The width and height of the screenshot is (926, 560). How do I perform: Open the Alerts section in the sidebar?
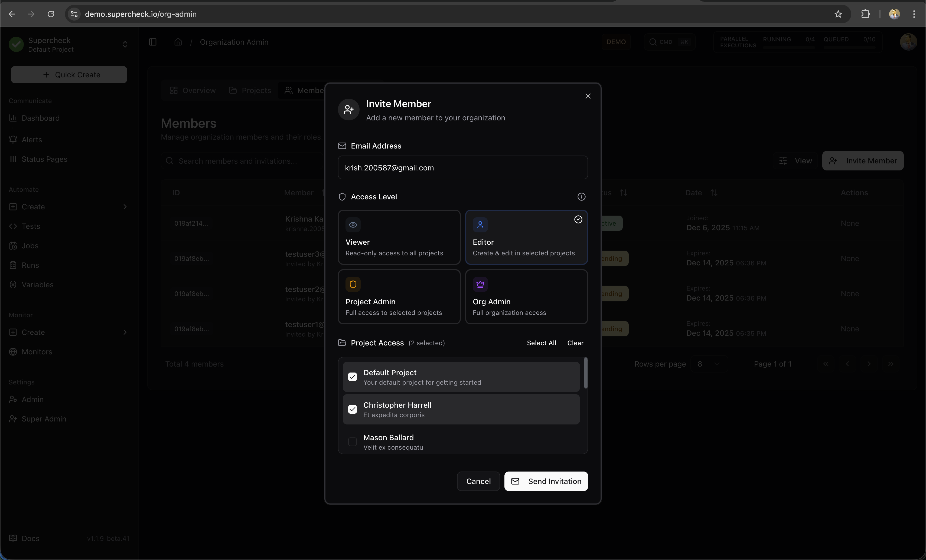[32, 139]
